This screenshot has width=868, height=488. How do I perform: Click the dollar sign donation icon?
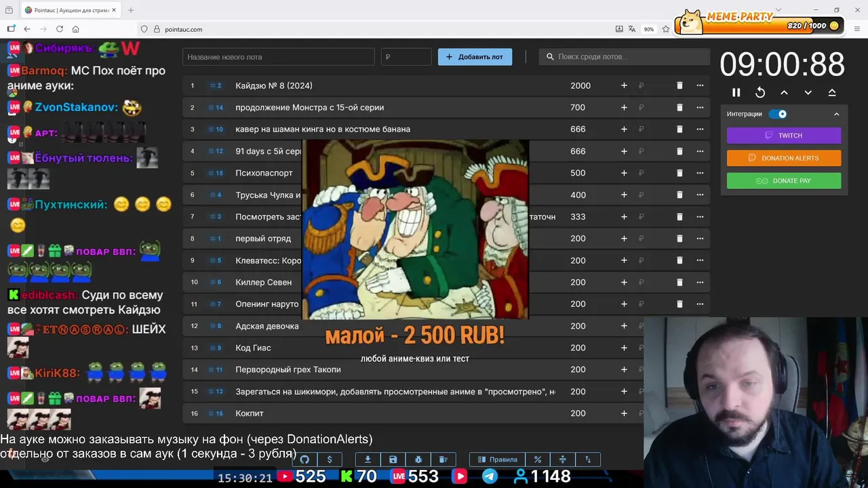click(x=330, y=460)
